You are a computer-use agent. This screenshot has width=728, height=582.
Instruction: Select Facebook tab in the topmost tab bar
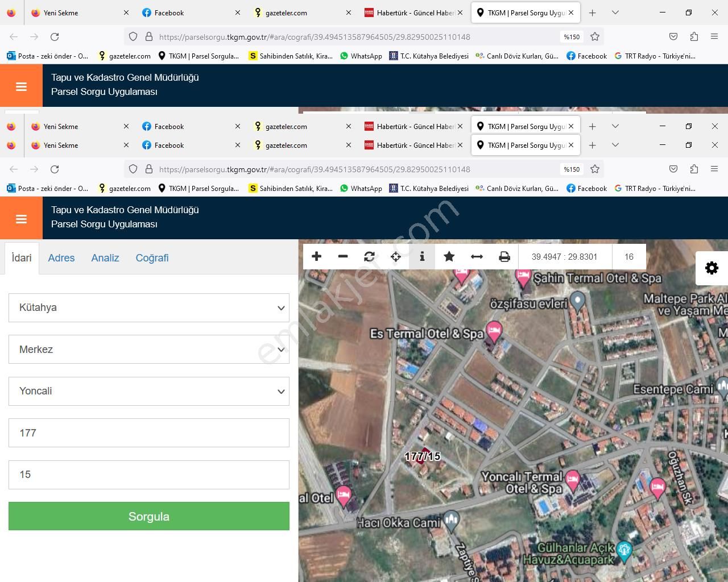point(191,13)
